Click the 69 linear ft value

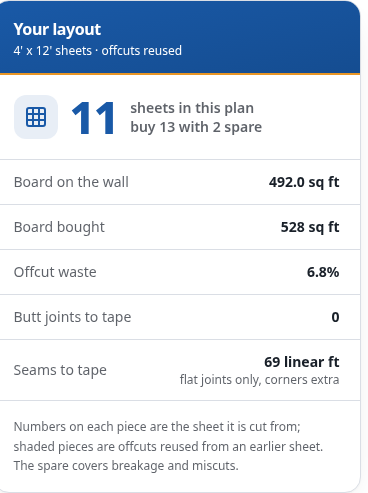click(x=302, y=362)
